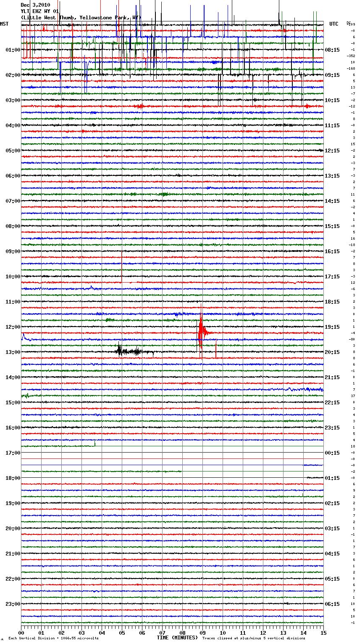The height and width of the screenshot is (644, 357).
Task: Click the traces clipped footer note
Action: 254,638
